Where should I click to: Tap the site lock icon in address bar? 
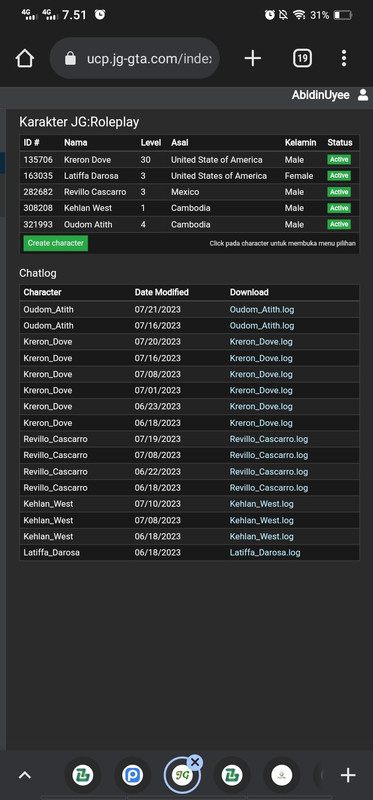(70, 59)
